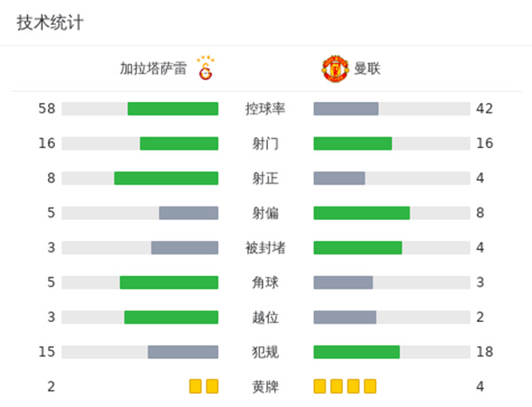Click Manchester United's gray 控球率 bar

(346, 109)
